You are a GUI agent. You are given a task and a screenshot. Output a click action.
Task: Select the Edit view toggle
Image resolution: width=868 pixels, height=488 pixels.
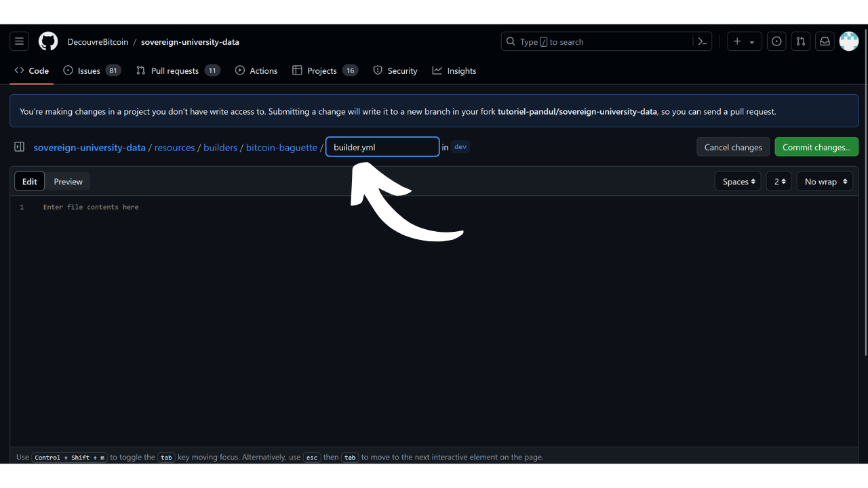tap(30, 182)
